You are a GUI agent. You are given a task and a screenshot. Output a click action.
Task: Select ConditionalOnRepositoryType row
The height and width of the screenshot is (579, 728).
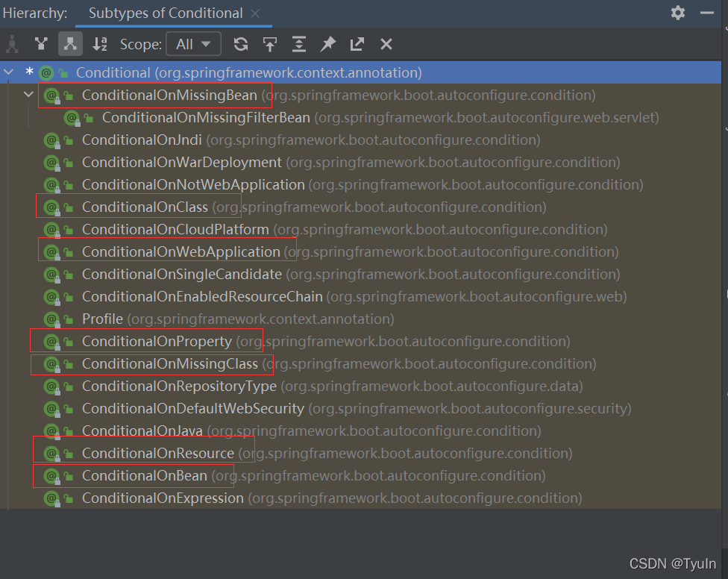pos(360,386)
